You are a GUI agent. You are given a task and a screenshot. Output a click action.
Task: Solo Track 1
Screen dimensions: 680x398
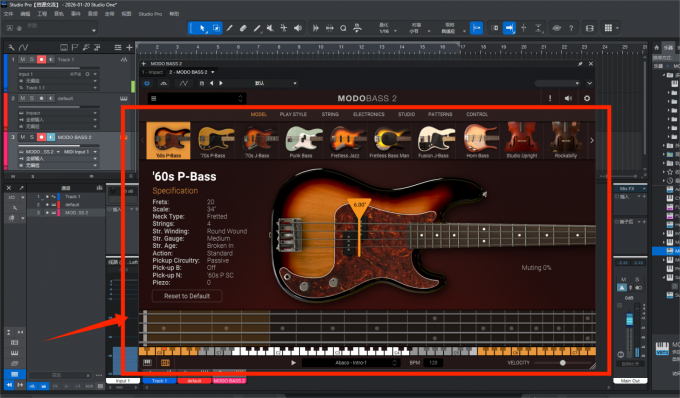pyautogui.click(x=32, y=59)
